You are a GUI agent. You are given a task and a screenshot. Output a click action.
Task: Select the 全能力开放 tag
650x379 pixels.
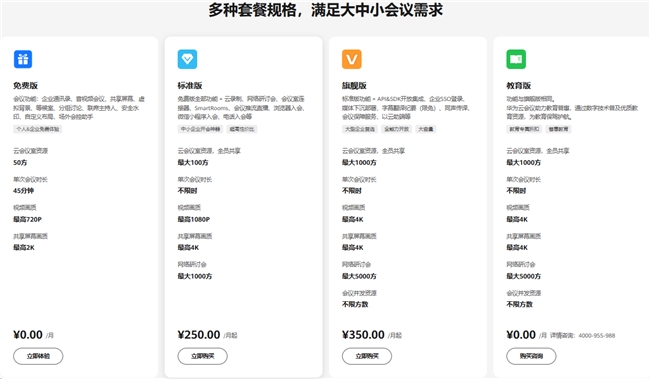[397, 129]
